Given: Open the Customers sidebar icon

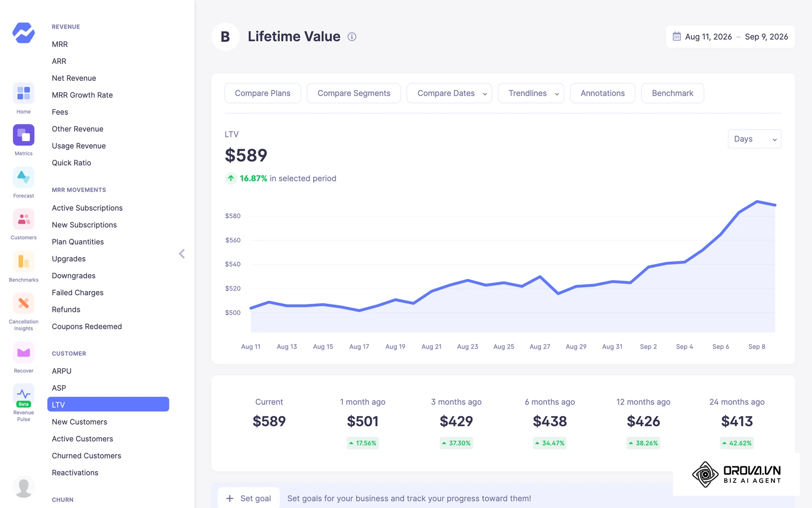Looking at the screenshot, I should coord(23,219).
